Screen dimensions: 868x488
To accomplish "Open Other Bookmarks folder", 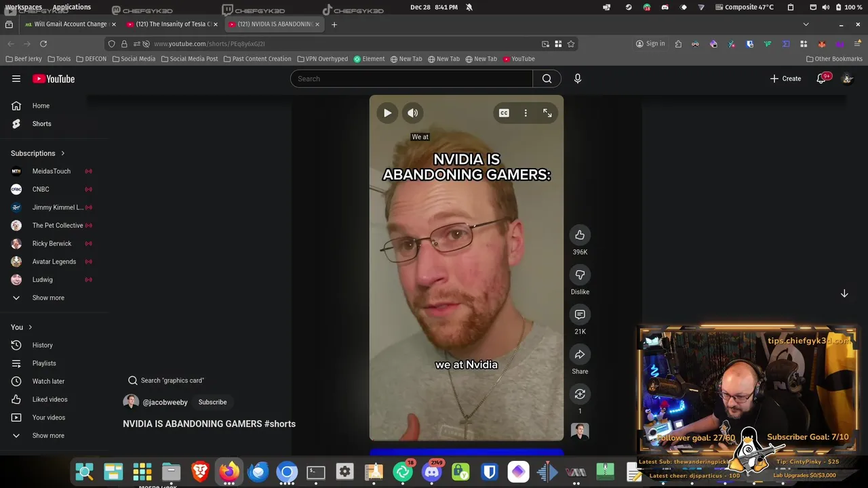I will point(834,59).
